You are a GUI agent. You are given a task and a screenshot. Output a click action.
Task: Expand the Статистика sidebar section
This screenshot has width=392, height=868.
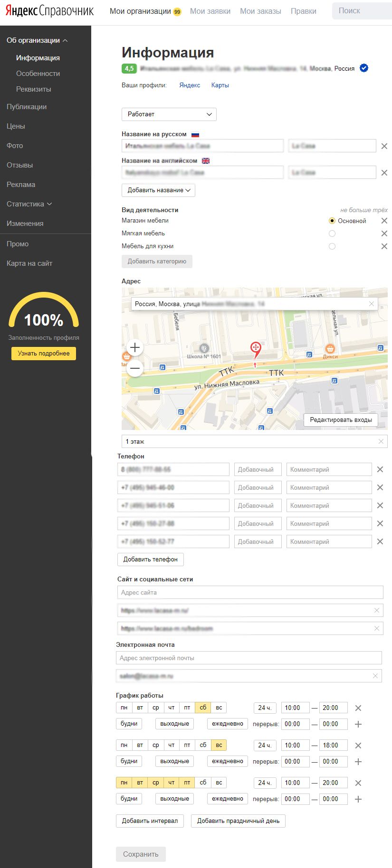coord(29,204)
